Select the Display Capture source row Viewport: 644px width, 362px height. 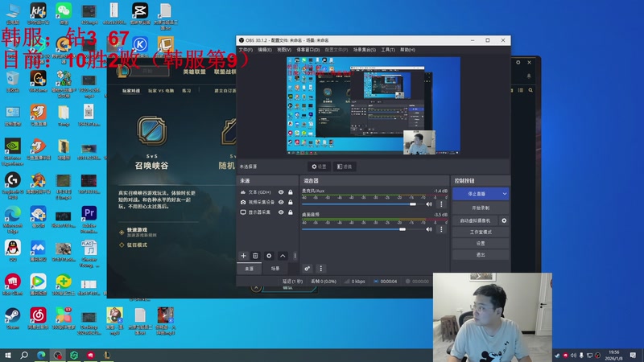click(x=267, y=212)
